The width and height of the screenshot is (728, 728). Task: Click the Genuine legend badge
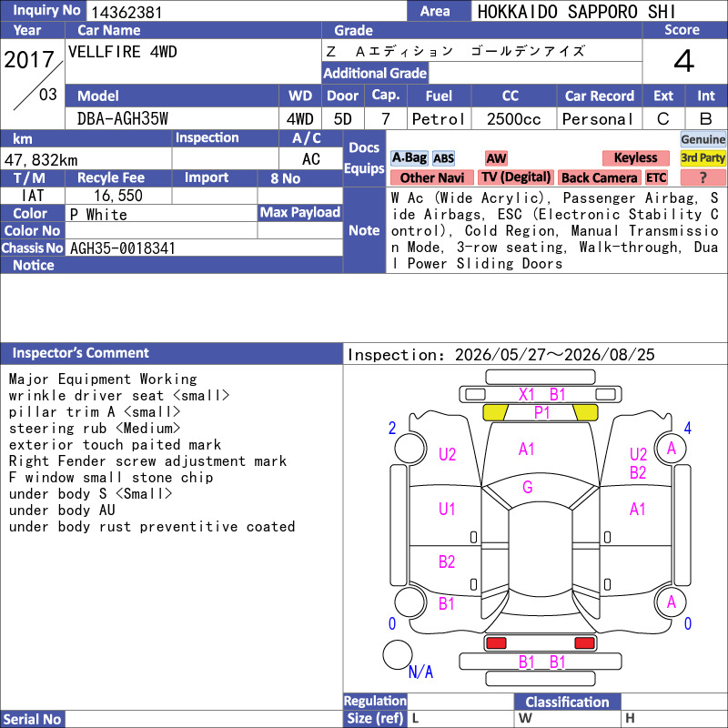(703, 139)
